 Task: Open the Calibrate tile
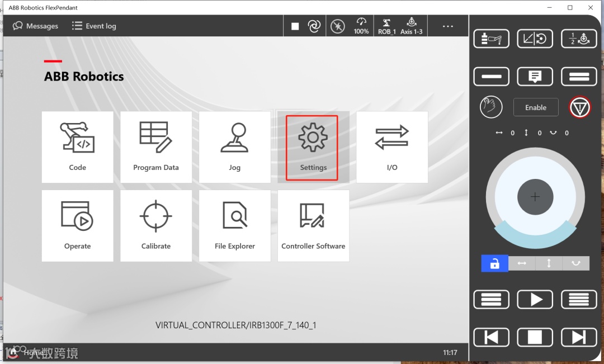click(x=156, y=226)
